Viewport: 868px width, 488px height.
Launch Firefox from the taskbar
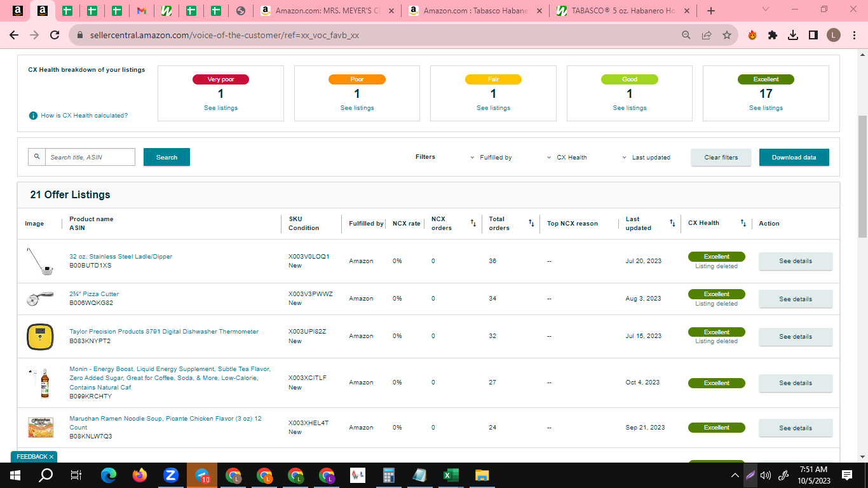[x=140, y=475]
